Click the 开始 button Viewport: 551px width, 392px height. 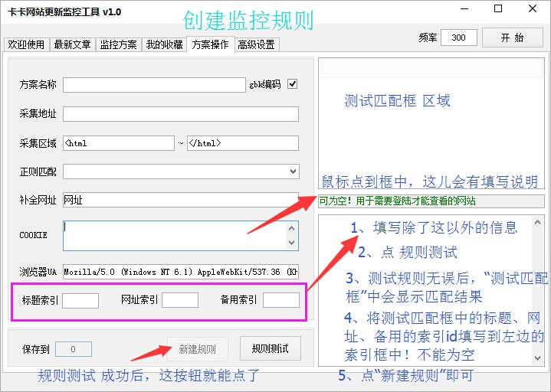coord(513,38)
